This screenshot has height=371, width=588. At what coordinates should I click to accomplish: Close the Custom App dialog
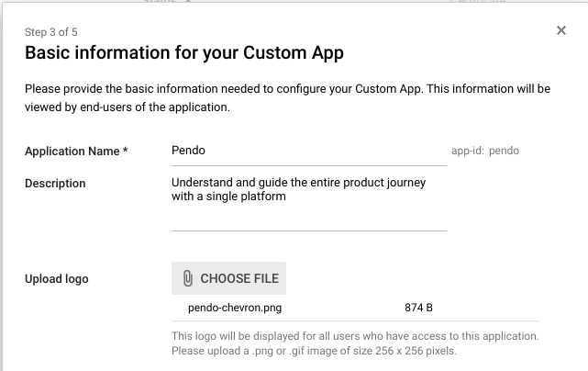click(x=561, y=30)
